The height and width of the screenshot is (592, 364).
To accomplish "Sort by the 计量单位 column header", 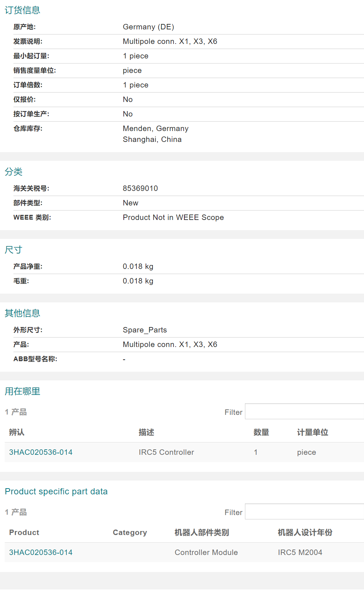I will pyautogui.click(x=312, y=432).
